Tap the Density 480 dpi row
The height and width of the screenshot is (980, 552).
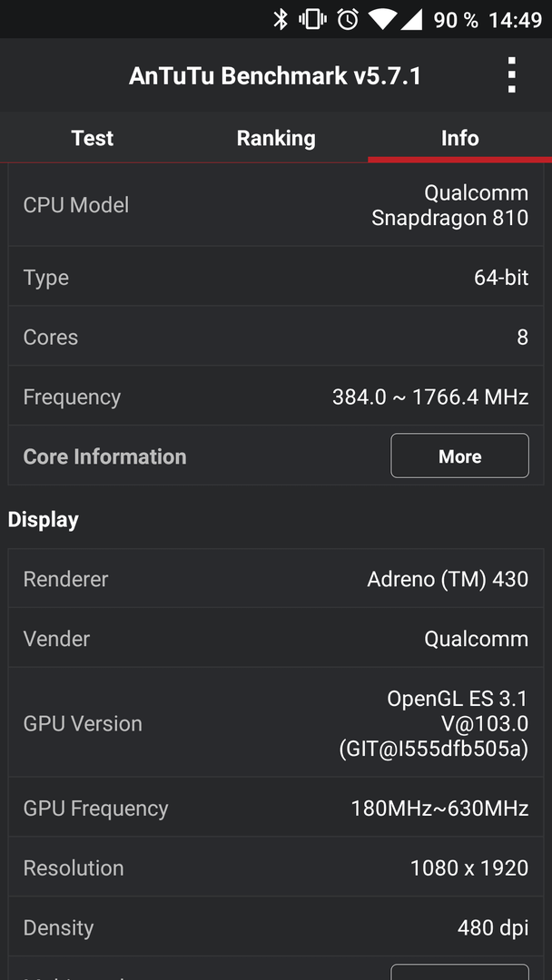pos(276,926)
